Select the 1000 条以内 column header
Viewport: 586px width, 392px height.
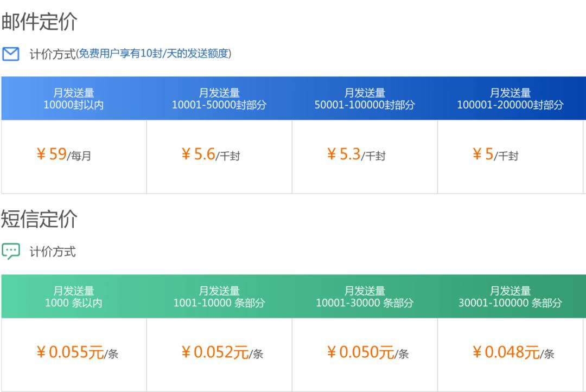[73, 295]
